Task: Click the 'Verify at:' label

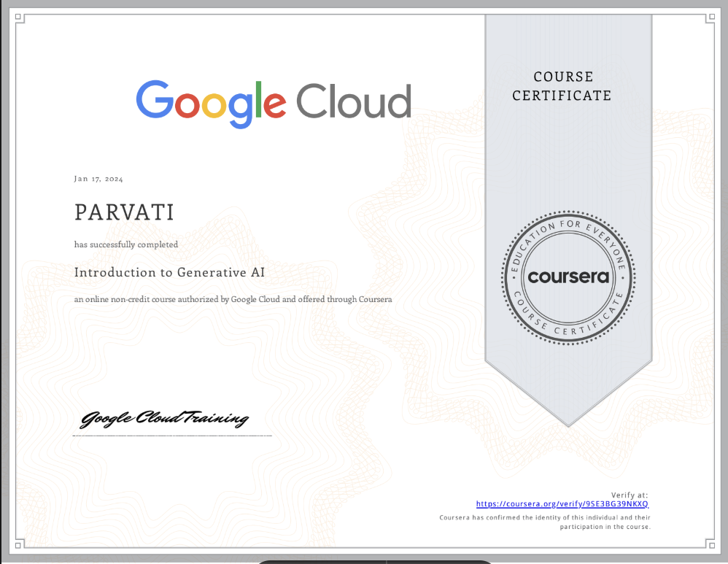Action: point(629,495)
